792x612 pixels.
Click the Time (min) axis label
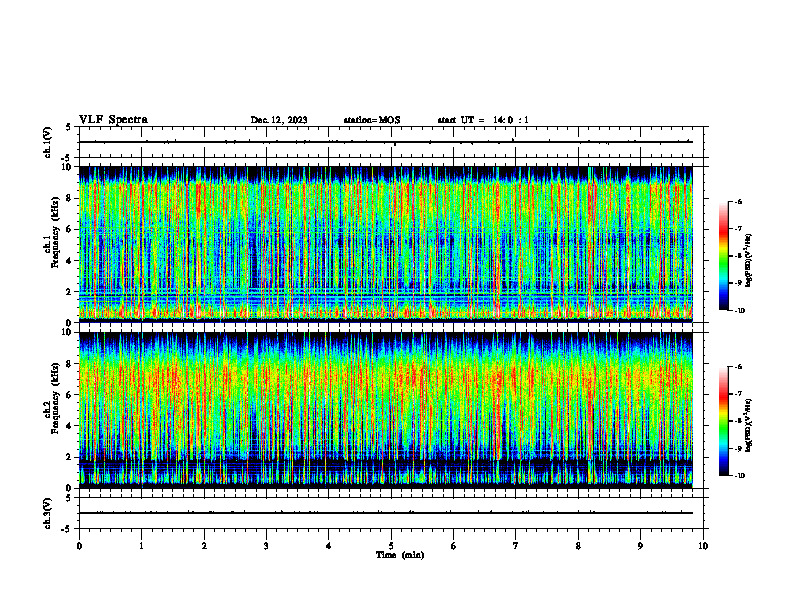(400, 555)
